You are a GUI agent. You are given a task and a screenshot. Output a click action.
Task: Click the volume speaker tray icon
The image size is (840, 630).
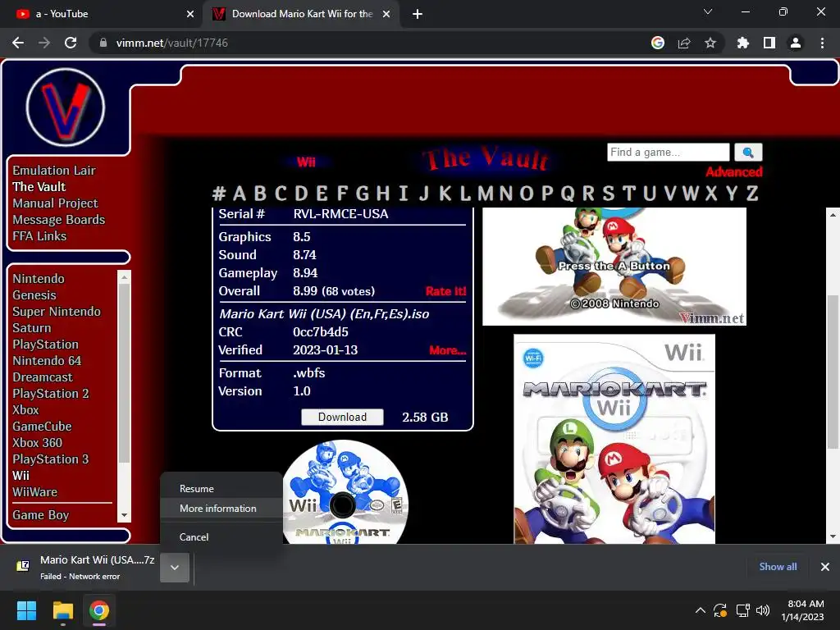coord(762,610)
